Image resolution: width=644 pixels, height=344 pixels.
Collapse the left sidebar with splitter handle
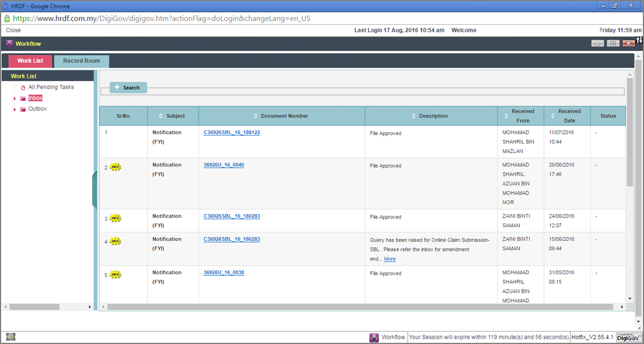pyautogui.click(x=94, y=189)
